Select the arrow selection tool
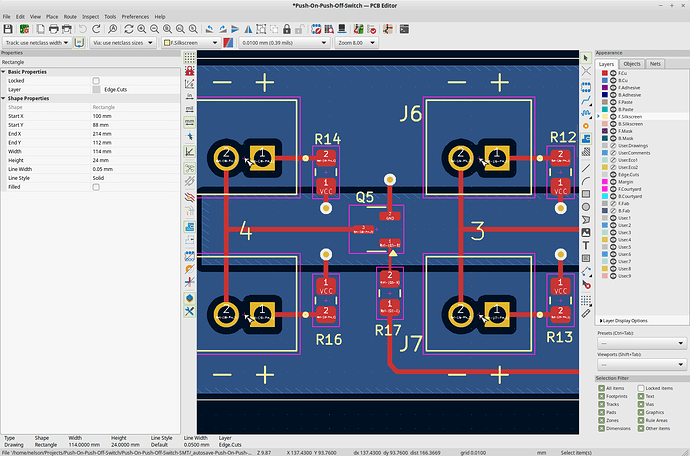Screen dimensions: 690x456 (586, 58)
